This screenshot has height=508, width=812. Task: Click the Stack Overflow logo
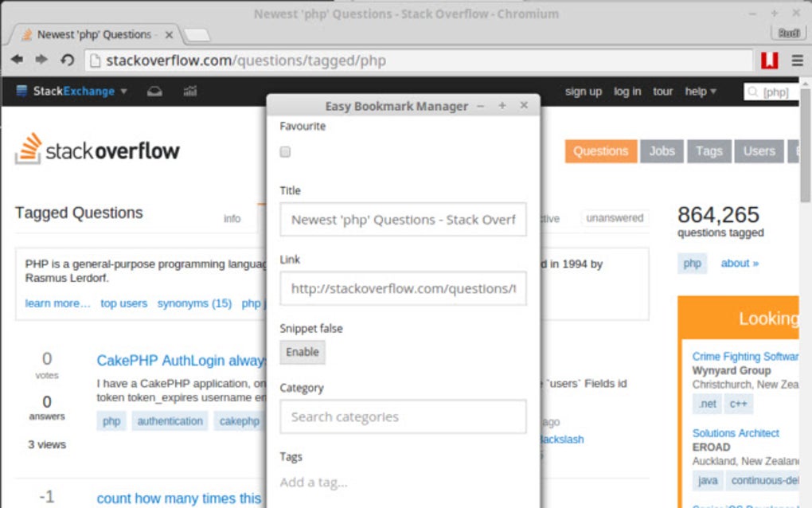(97, 150)
